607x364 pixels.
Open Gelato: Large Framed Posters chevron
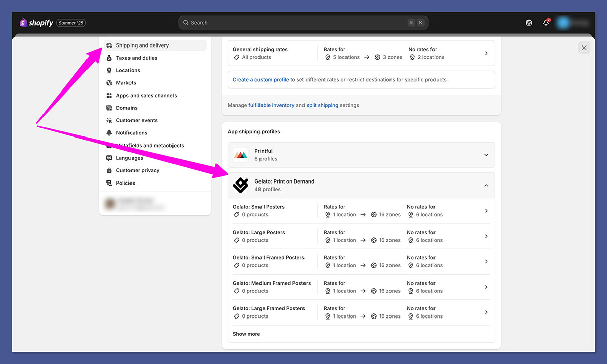[x=486, y=312]
